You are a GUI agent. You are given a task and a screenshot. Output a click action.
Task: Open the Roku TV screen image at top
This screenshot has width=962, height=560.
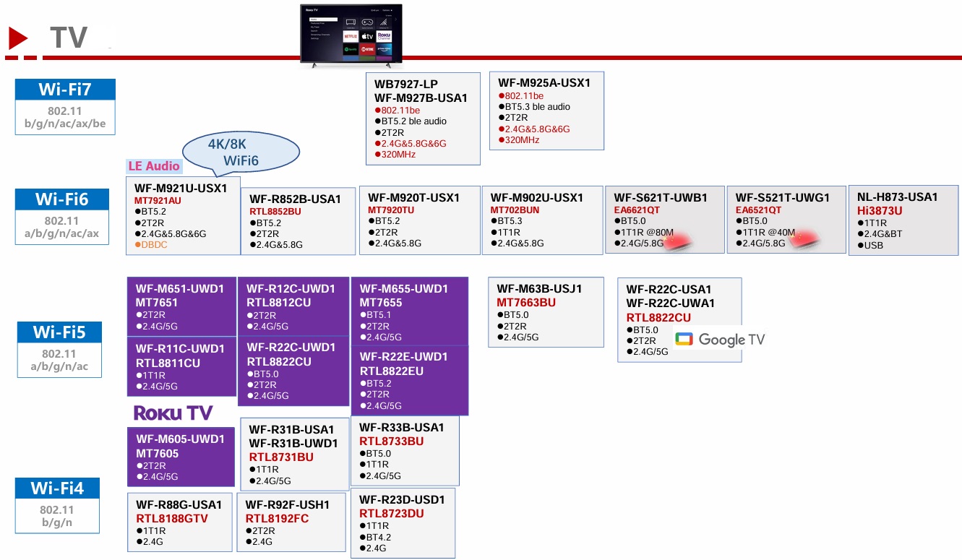click(351, 35)
